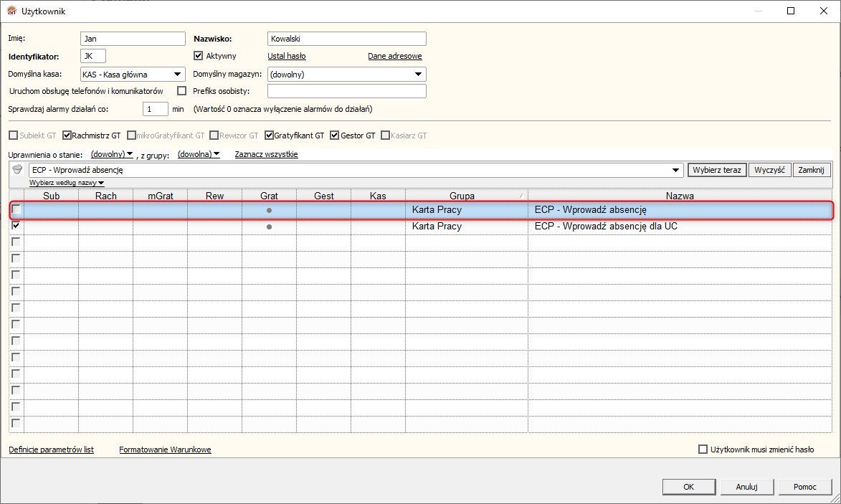The image size is (841, 504).
Task: Toggle the Subiekt GT checkbox
Action: click(14, 135)
